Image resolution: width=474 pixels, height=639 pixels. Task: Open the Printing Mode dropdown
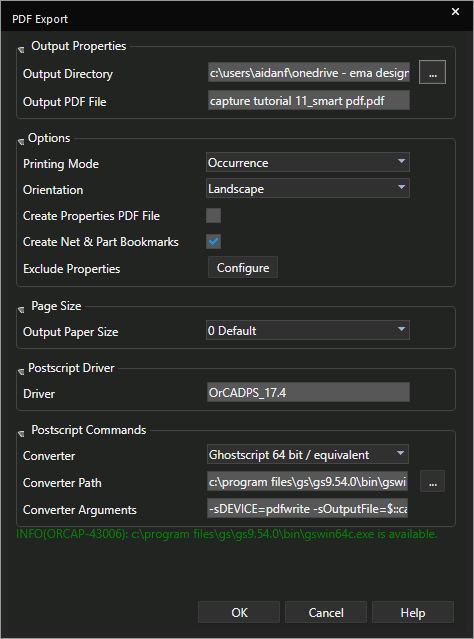point(308,163)
